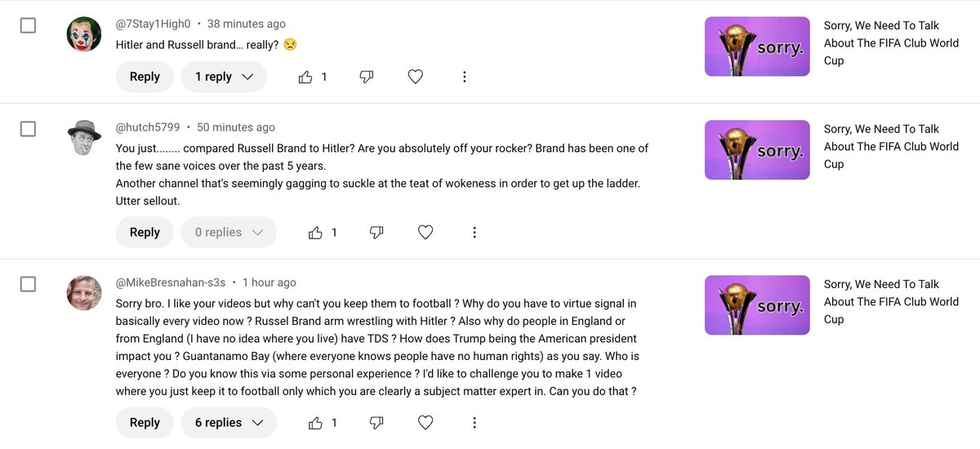
Task: Open more options for @7Stay1High0 comment
Action: point(464,77)
